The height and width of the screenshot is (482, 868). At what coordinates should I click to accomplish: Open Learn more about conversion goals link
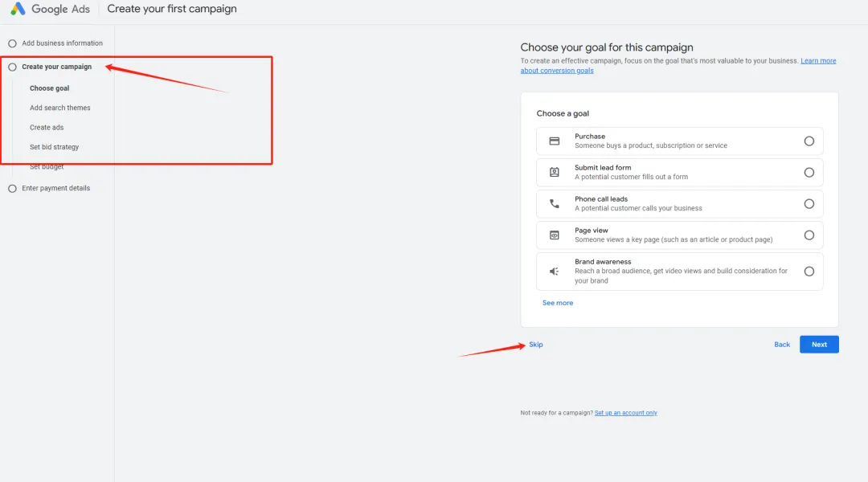(x=818, y=61)
